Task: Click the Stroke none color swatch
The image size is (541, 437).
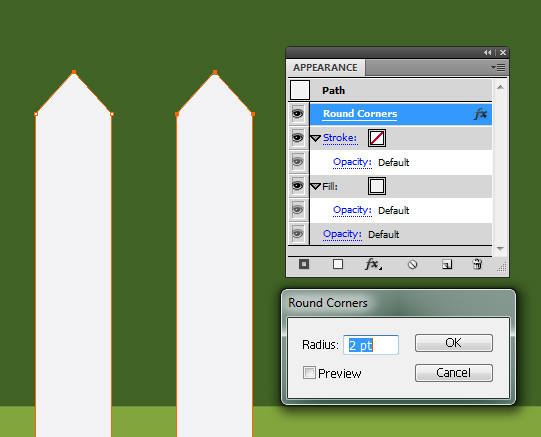Action: tap(377, 138)
